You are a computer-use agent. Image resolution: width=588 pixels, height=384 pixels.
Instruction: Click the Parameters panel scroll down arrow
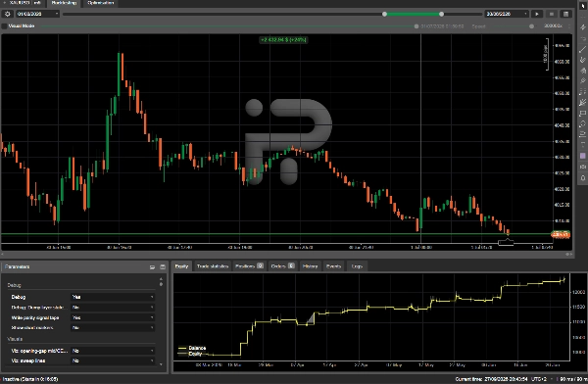[161, 364]
